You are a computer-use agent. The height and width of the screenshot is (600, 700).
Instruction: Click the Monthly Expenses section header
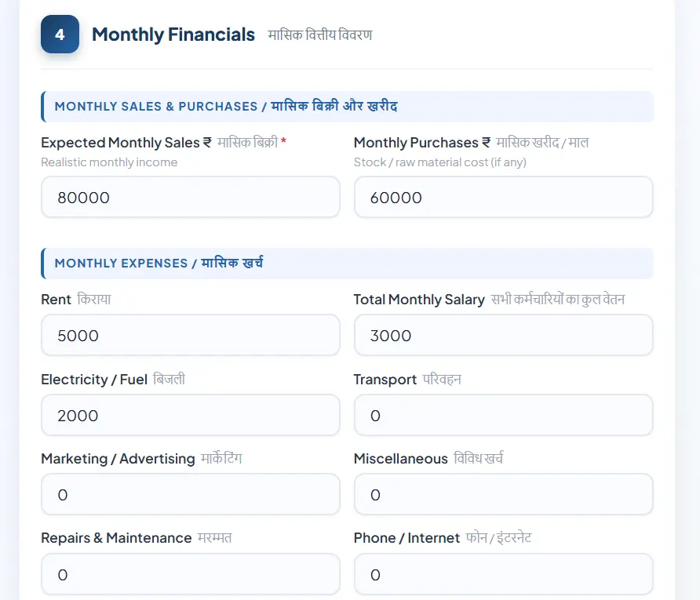[x=348, y=264]
